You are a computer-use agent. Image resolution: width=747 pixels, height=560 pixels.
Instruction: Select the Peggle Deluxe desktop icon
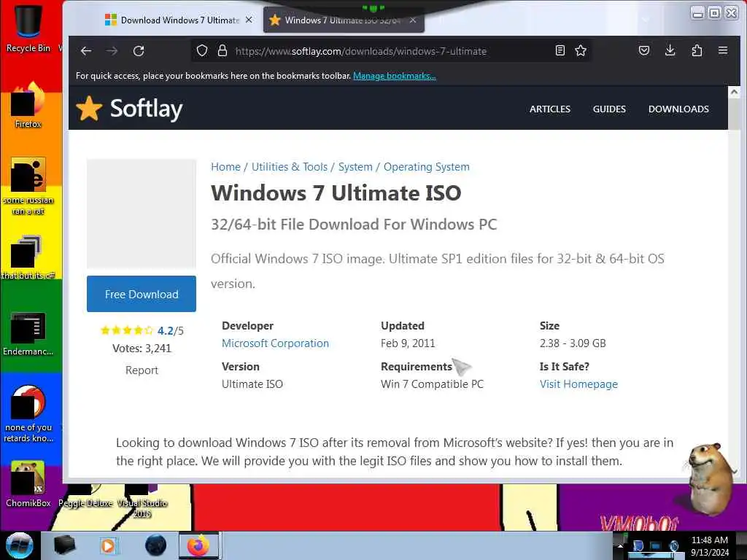point(86,496)
